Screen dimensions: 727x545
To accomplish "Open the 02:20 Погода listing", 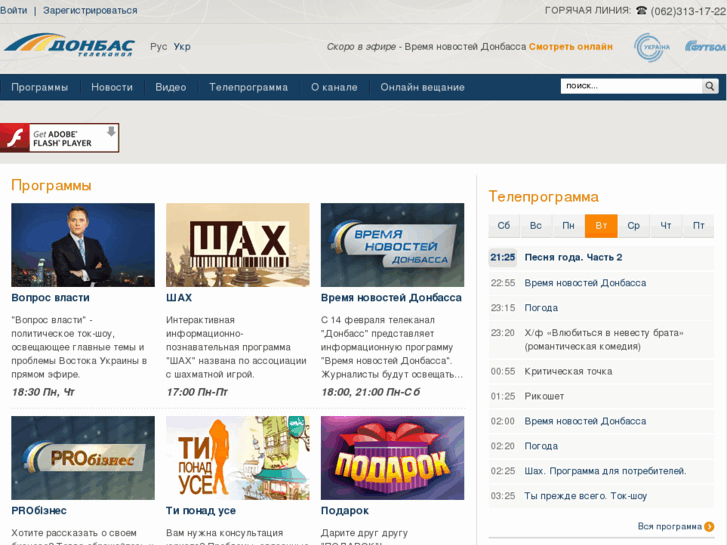I will coord(541,446).
